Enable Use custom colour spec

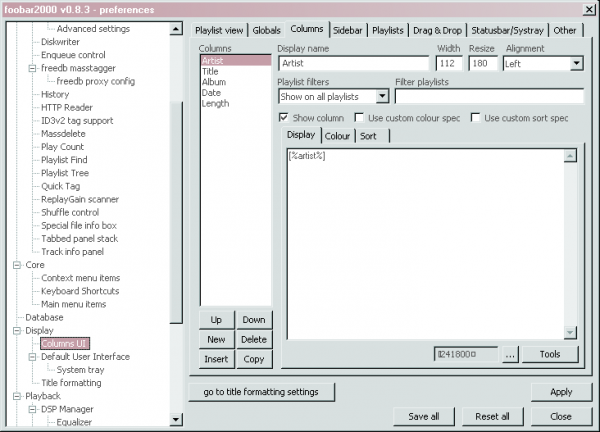pos(361,118)
